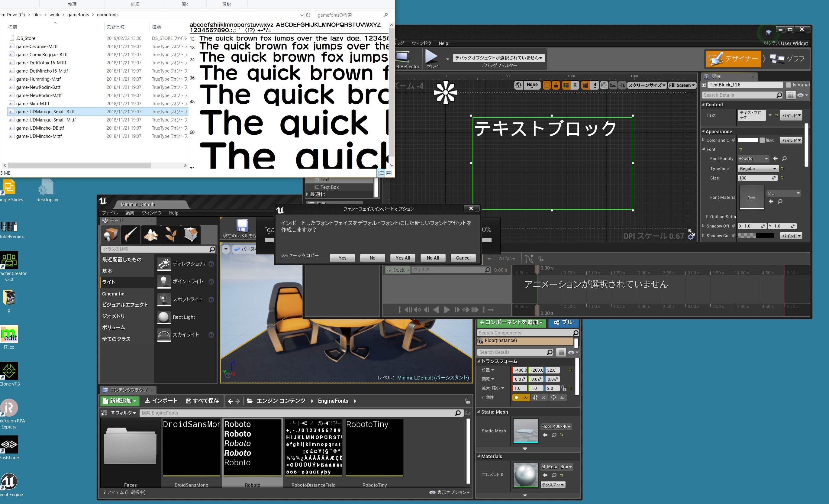The image size is (829, 504).
Task: Click the localization globe preview icon
Action: pos(518,86)
